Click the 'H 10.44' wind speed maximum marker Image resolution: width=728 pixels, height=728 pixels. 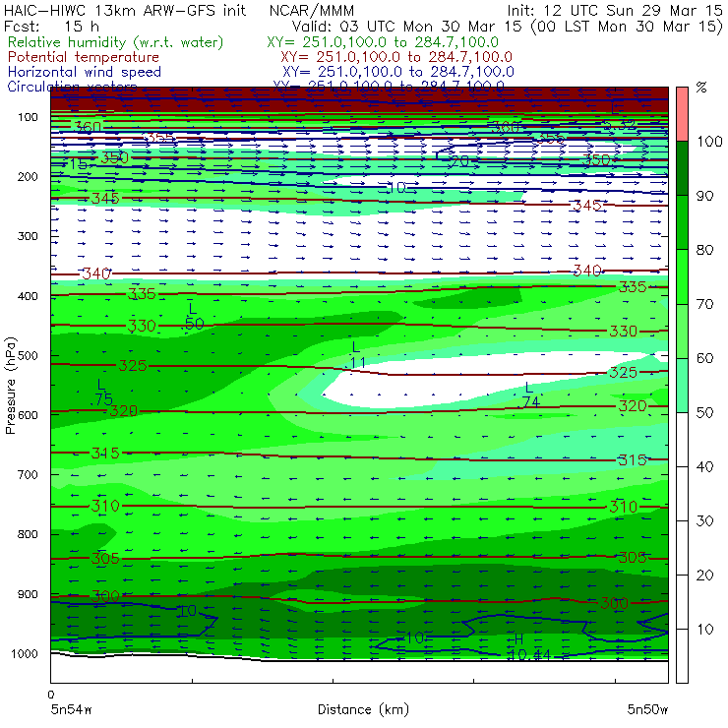point(528,648)
